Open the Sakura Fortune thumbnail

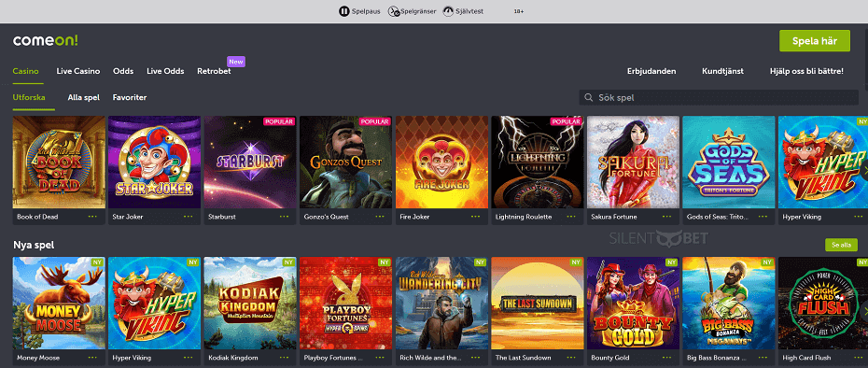pyautogui.click(x=634, y=162)
